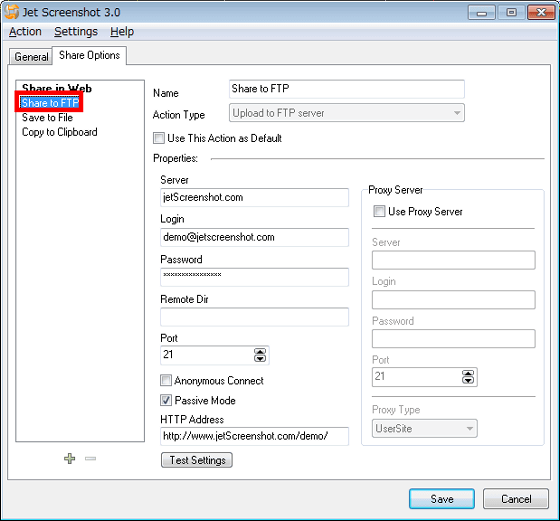This screenshot has width=560, height=521.
Task: Expand the Proxy Type UserSite dropdown
Action: pyautogui.click(x=425, y=429)
